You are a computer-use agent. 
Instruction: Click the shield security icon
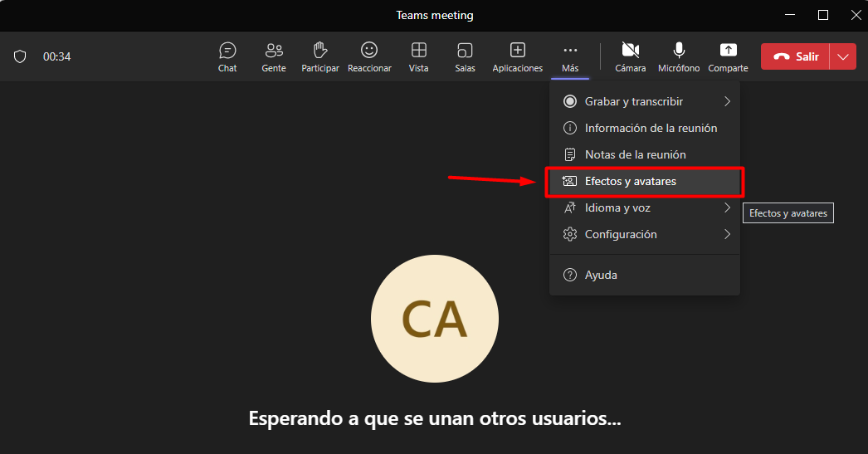[20, 56]
